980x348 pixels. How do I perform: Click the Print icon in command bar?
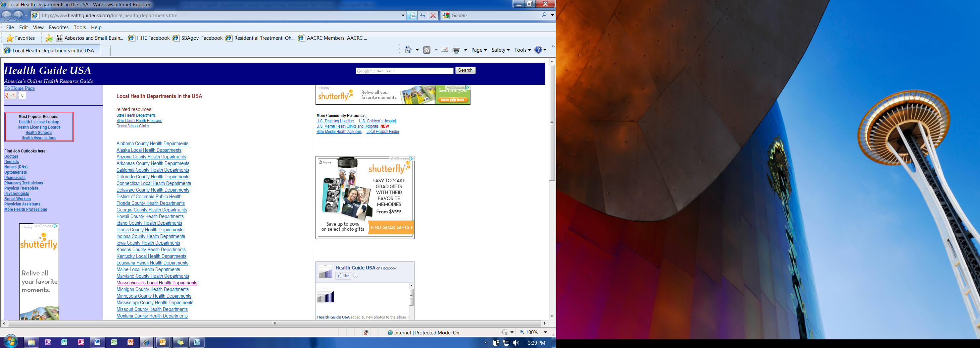[x=457, y=50]
